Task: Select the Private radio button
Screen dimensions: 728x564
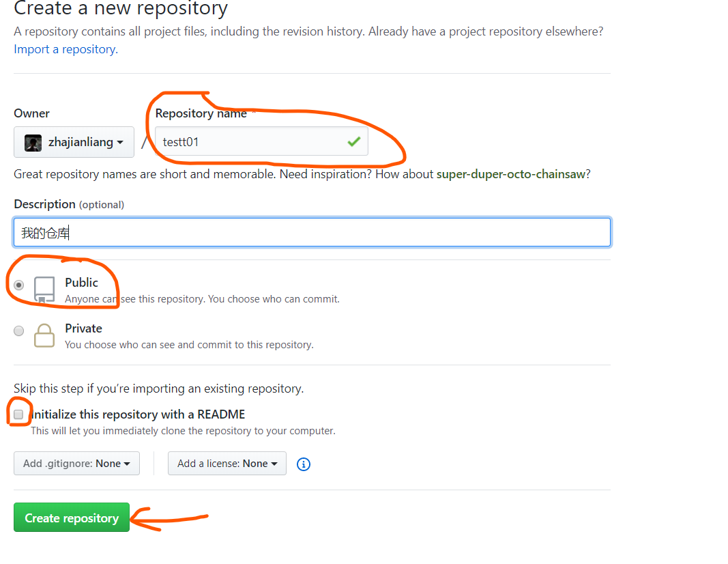Action: (18, 330)
